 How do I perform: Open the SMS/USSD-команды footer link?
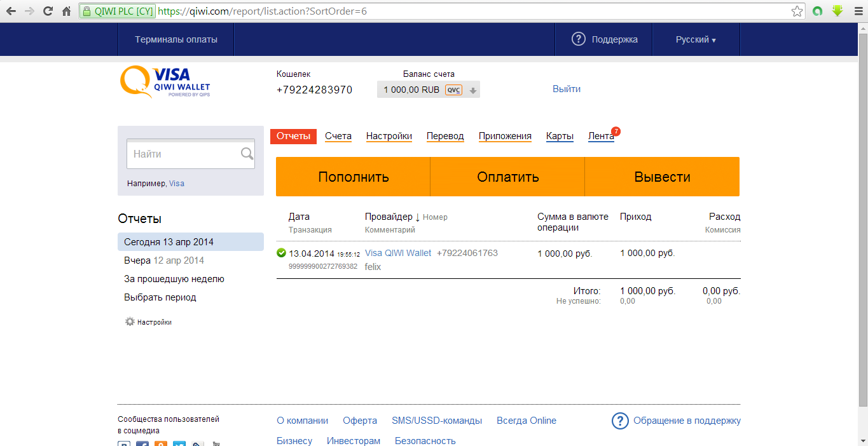[437, 421]
